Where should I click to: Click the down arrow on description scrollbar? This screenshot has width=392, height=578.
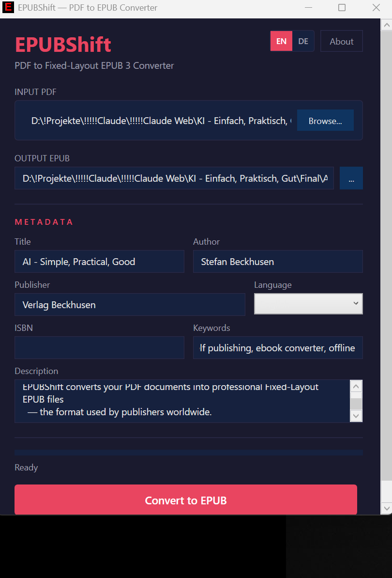[x=356, y=416]
